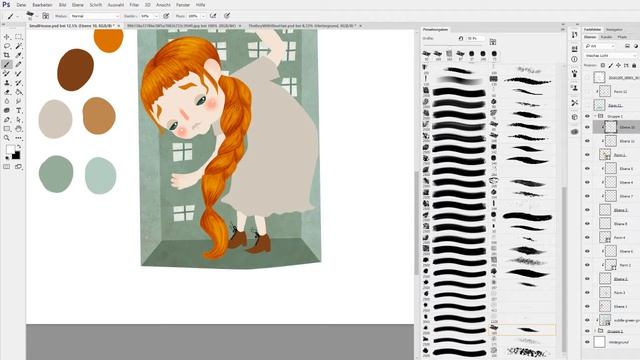Collapse the Gruppe 1 group
The width and height of the screenshot is (640, 360).
[596, 116]
